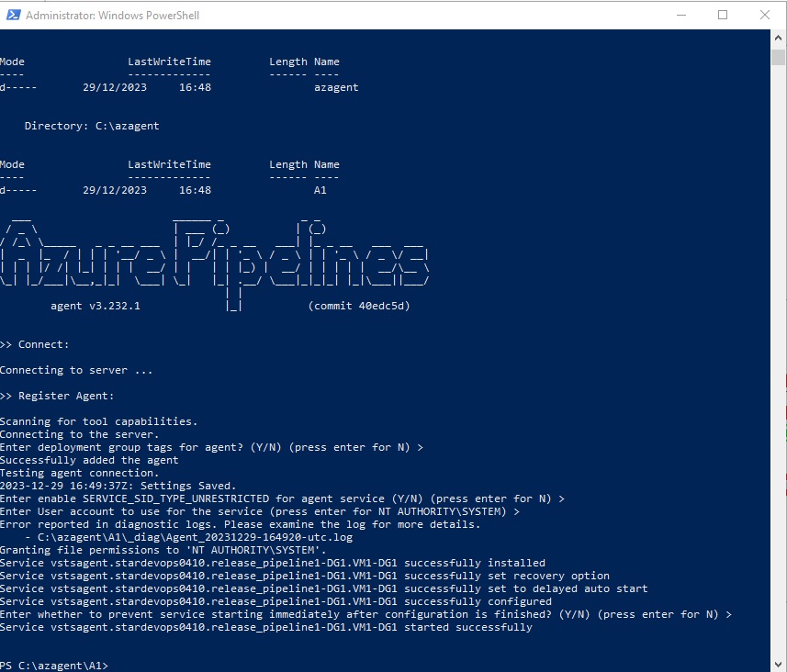
Task: Click the 'successfully configured' service line
Action: pyautogui.click(x=276, y=601)
